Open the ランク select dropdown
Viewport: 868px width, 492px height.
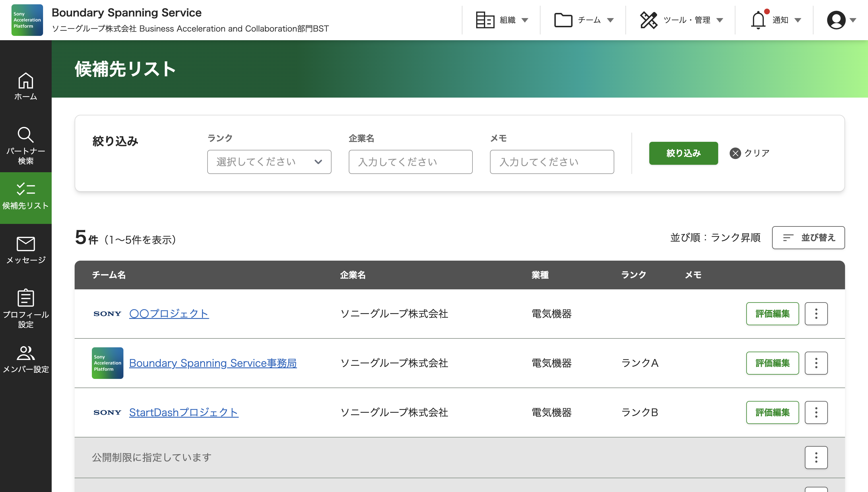coord(269,162)
